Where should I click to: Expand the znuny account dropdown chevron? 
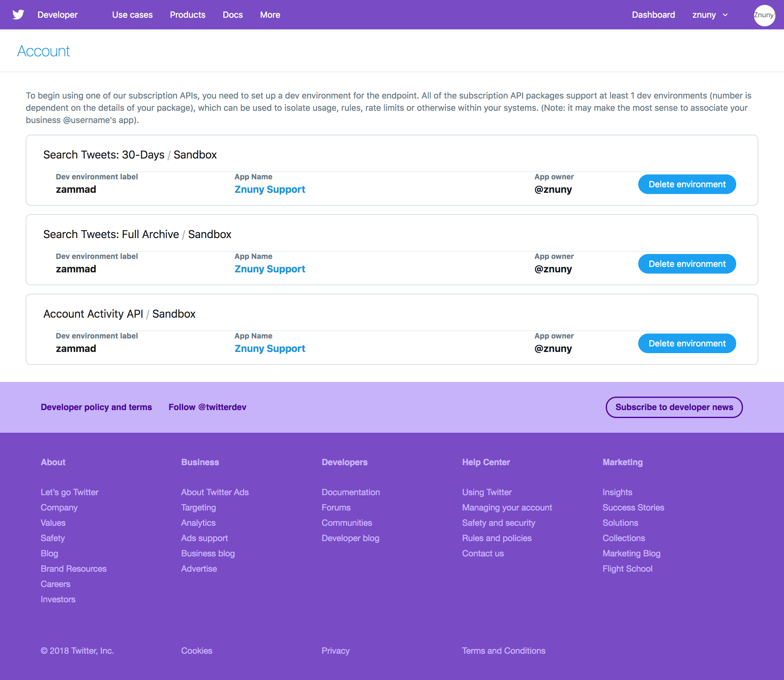pyautogui.click(x=725, y=15)
